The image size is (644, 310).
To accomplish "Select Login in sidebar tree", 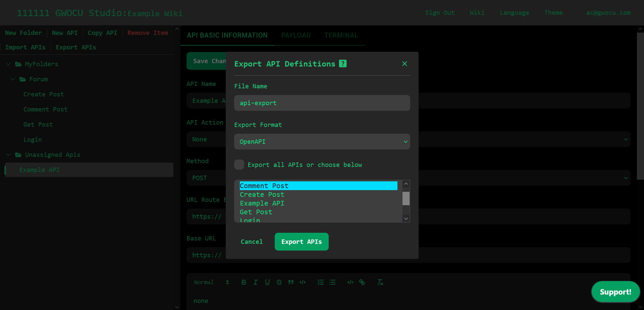I will [x=33, y=140].
